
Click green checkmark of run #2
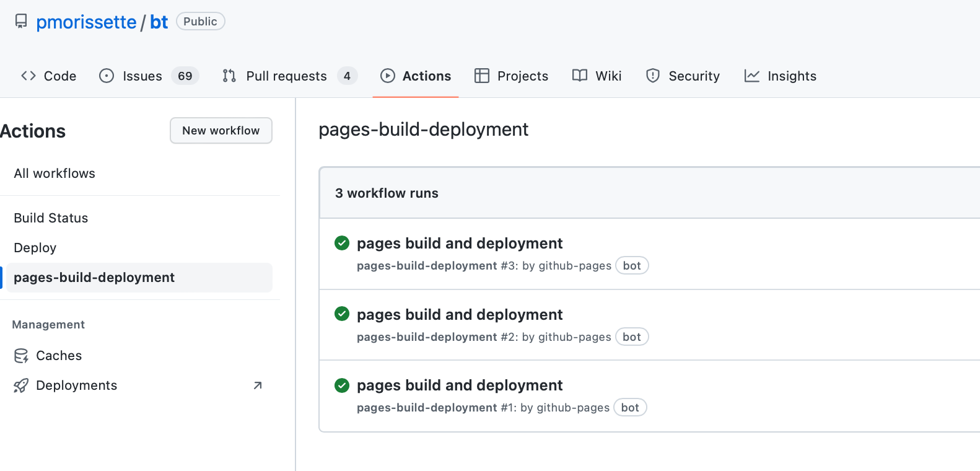pyautogui.click(x=342, y=314)
